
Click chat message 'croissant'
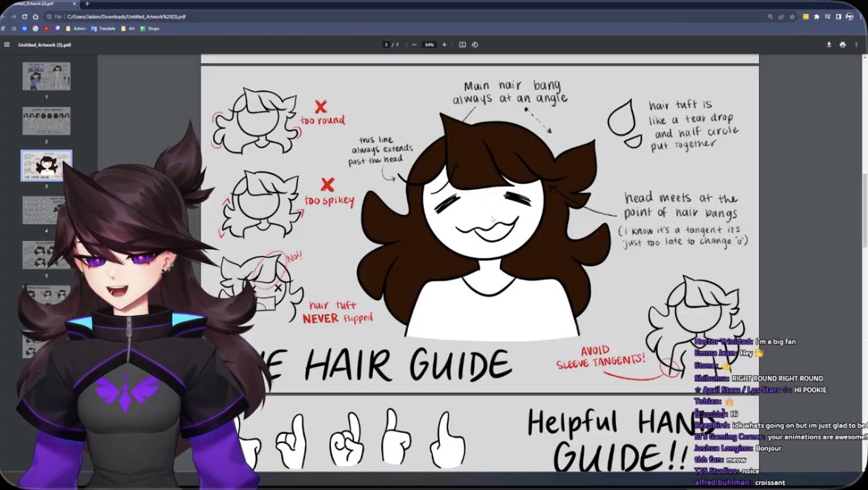(x=770, y=483)
